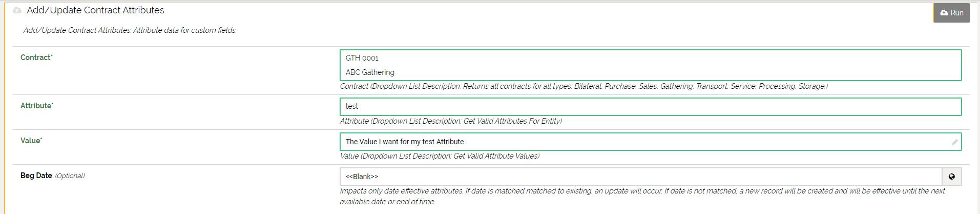
Task: Click the pencil edit icon in Value field
Action: pyautogui.click(x=954, y=142)
